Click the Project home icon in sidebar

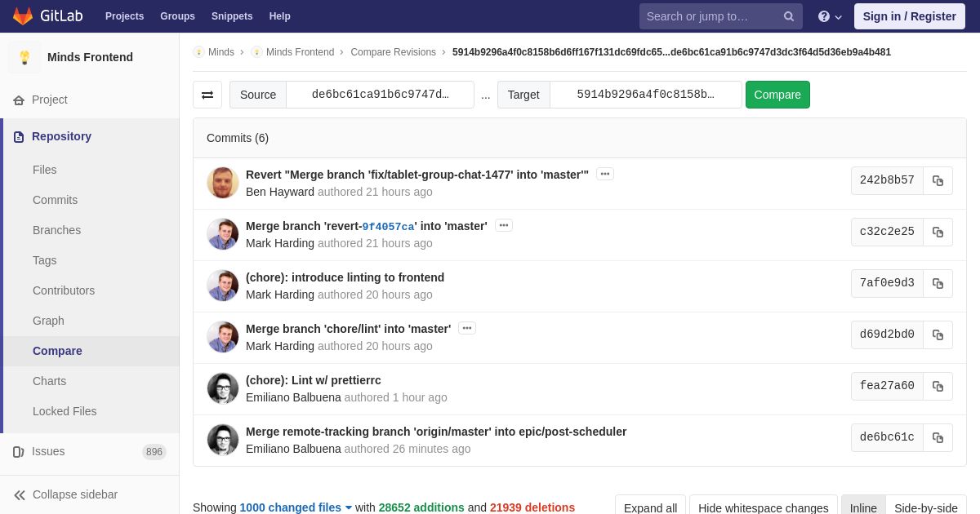click(x=19, y=100)
